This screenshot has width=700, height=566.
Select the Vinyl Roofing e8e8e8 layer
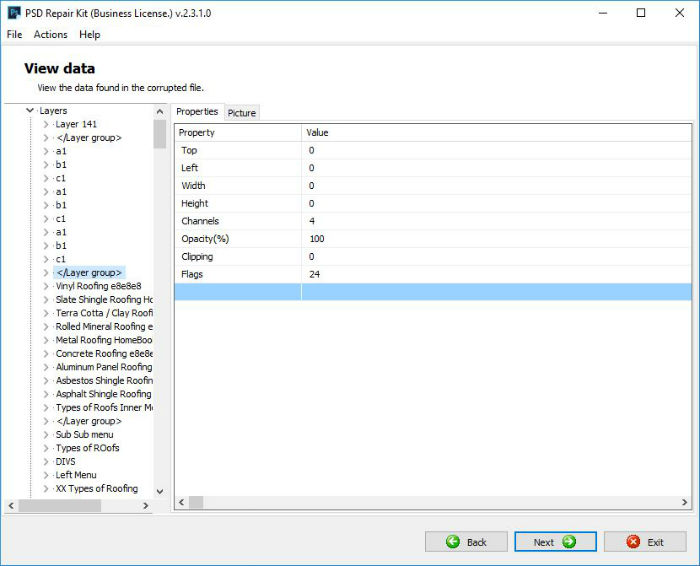click(x=98, y=286)
